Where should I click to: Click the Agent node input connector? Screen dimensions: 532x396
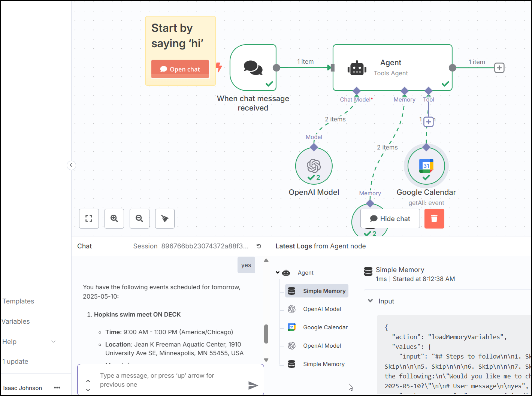click(x=333, y=68)
